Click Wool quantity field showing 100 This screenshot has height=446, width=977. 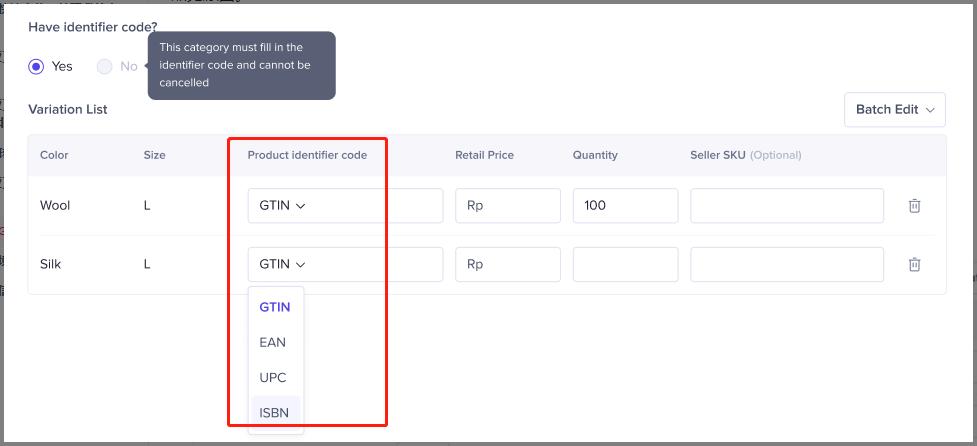click(x=625, y=205)
